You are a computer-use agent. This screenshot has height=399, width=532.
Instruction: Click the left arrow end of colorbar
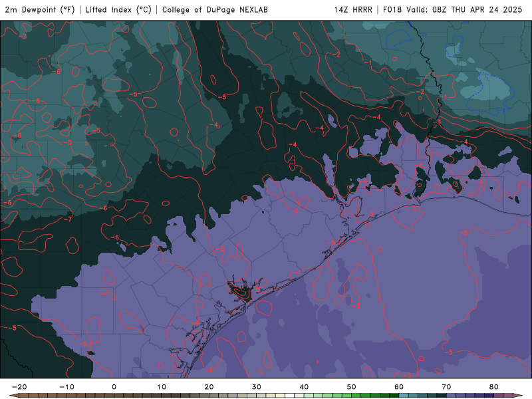pyautogui.click(x=13, y=396)
